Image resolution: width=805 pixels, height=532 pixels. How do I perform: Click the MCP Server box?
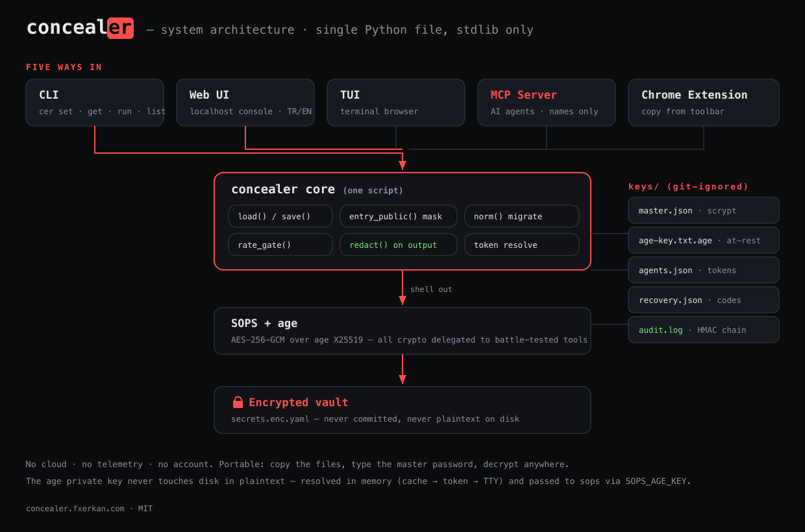point(547,103)
